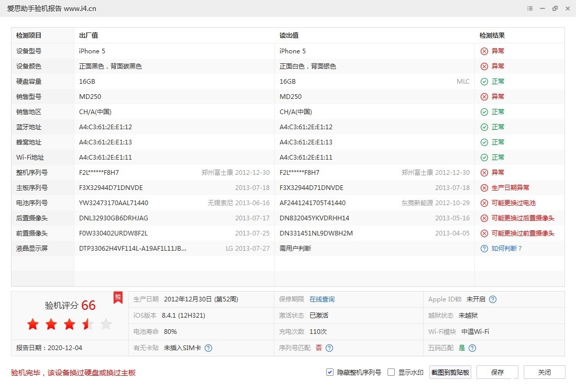This screenshot has width=576, height=392.
Task: Click the 保存 button
Action: 497,372
